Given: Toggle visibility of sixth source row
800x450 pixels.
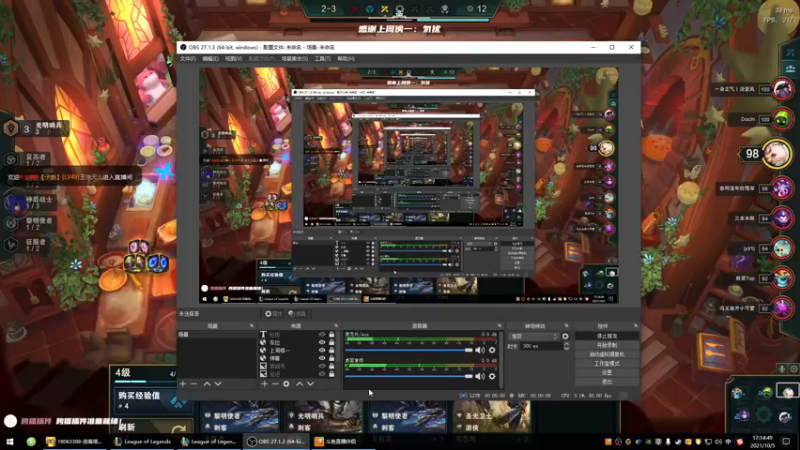Looking at the screenshot, I should tap(322, 374).
